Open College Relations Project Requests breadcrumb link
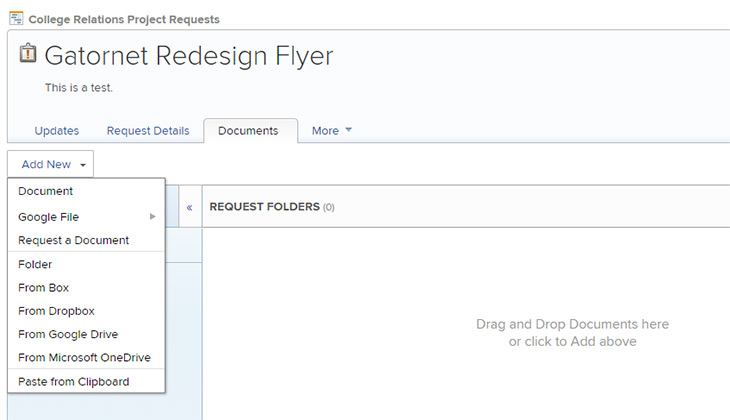Screen dimensions: 730x420 (124, 20)
